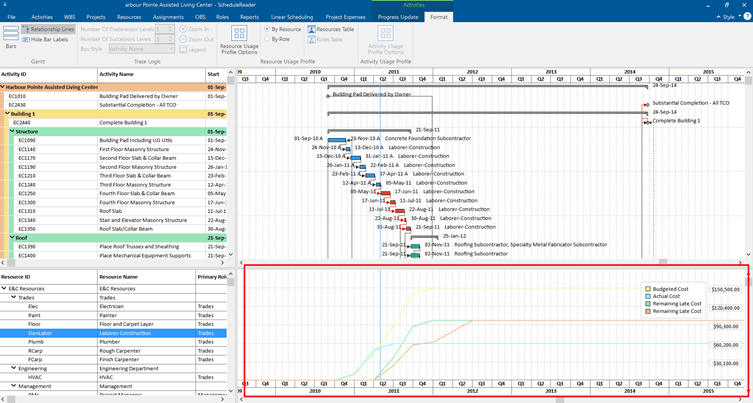Switch to the Reports tab
Screen dimensions: 753x403
point(249,17)
